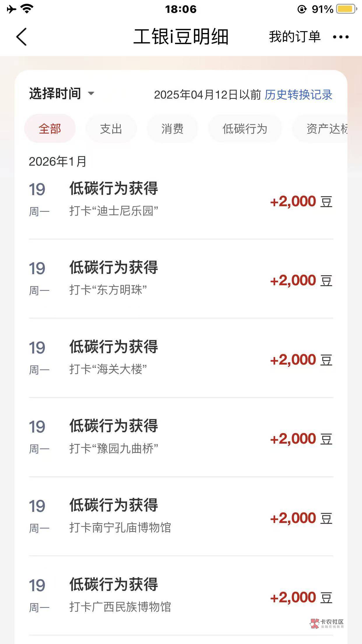Expand the 选择时间 dropdown arrow
This screenshot has height=644, width=362.
91,94
